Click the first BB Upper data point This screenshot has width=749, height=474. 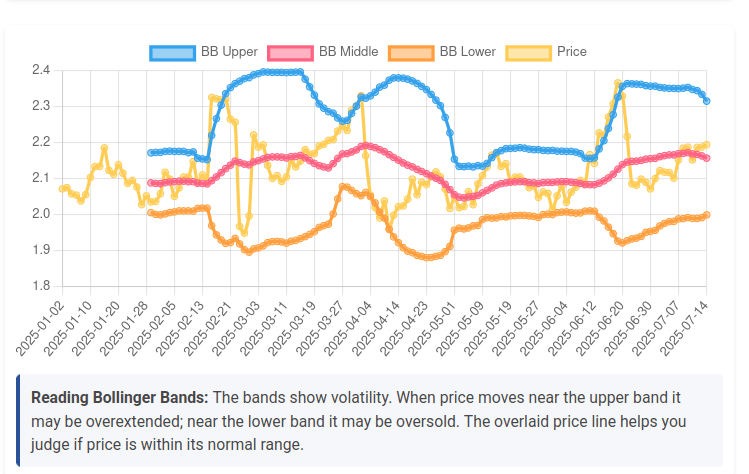150,153
